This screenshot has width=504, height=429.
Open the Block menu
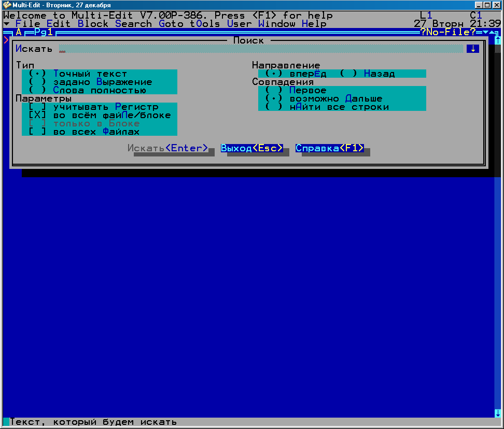(93, 24)
